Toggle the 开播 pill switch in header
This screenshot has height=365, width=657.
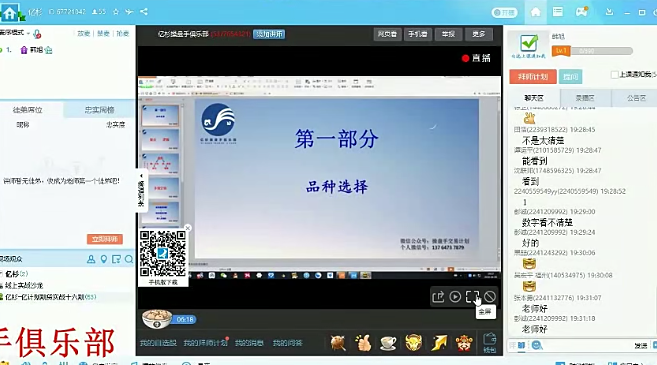[x=504, y=13]
